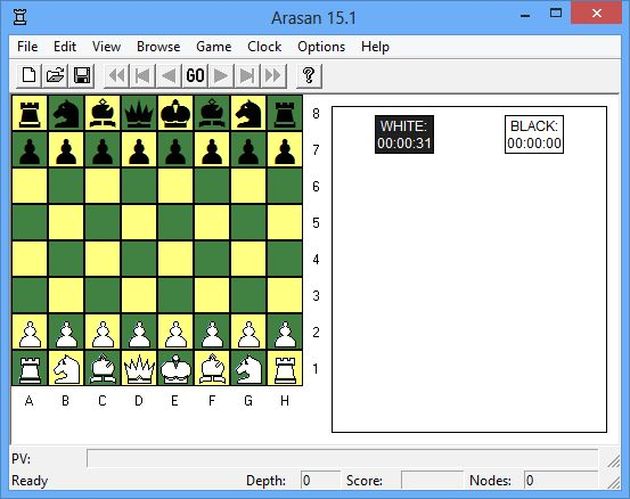Select the white pawn on E2
Screen dimensions: 630x499
[x=176, y=331]
